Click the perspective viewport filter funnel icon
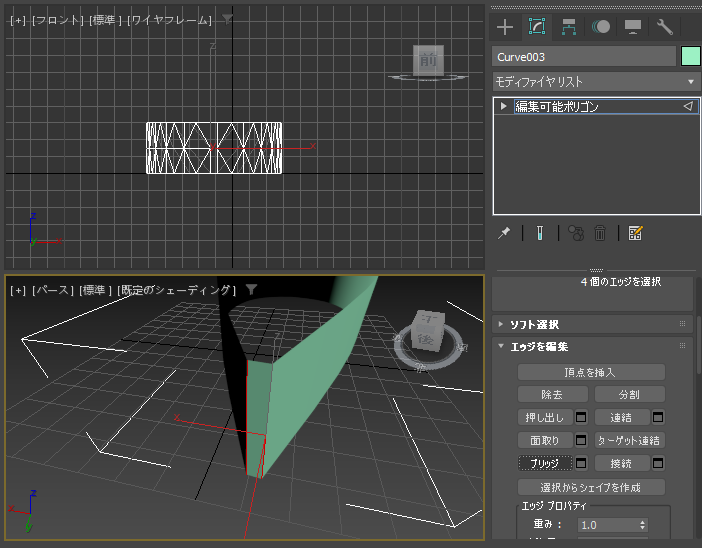This screenshot has width=702, height=548. coord(252,290)
